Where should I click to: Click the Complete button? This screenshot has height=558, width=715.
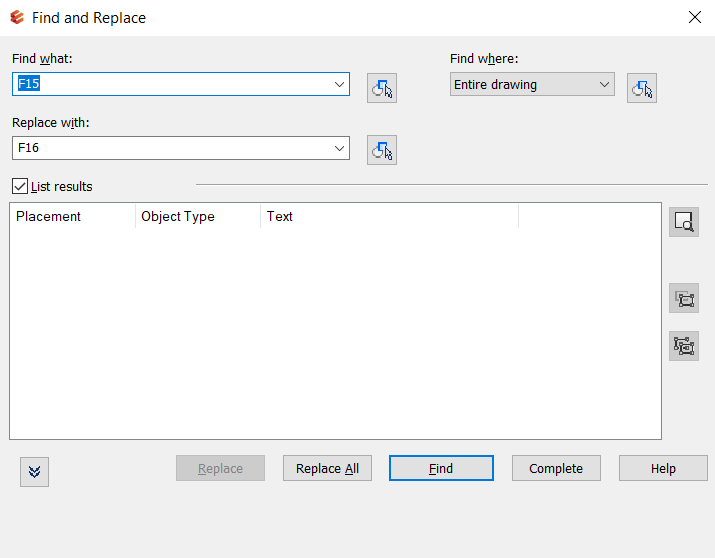pos(556,468)
